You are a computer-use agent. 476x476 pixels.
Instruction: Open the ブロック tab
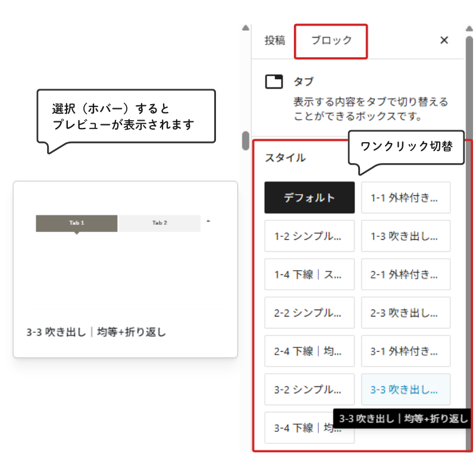[331, 40]
